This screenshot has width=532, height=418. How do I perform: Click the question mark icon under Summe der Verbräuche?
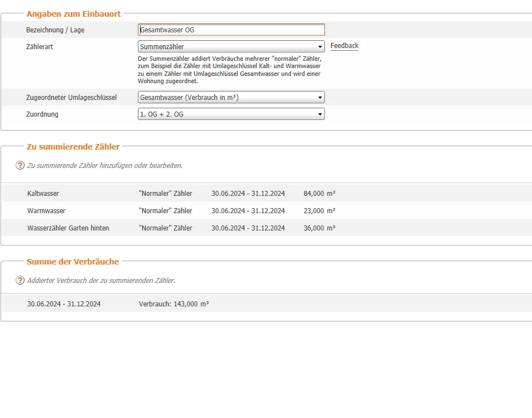point(20,280)
